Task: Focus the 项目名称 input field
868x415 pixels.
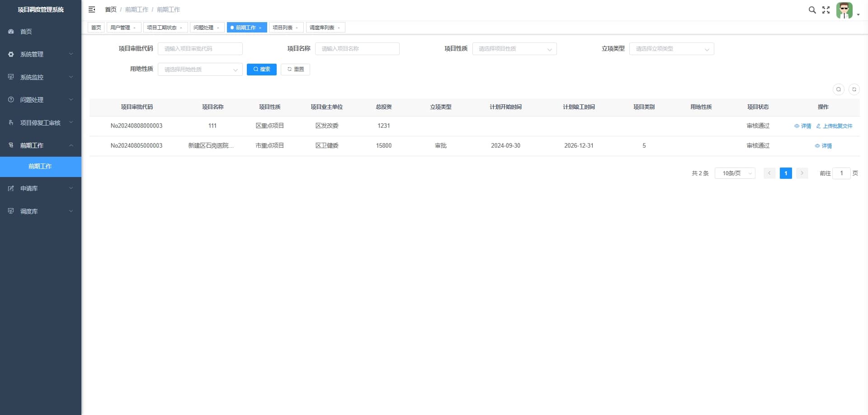Action: click(357, 49)
